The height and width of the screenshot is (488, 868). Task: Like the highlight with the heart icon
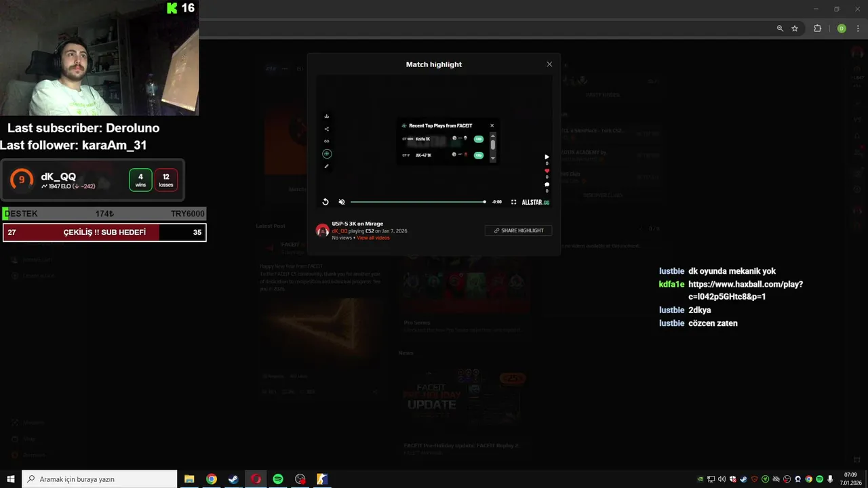(x=547, y=171)
